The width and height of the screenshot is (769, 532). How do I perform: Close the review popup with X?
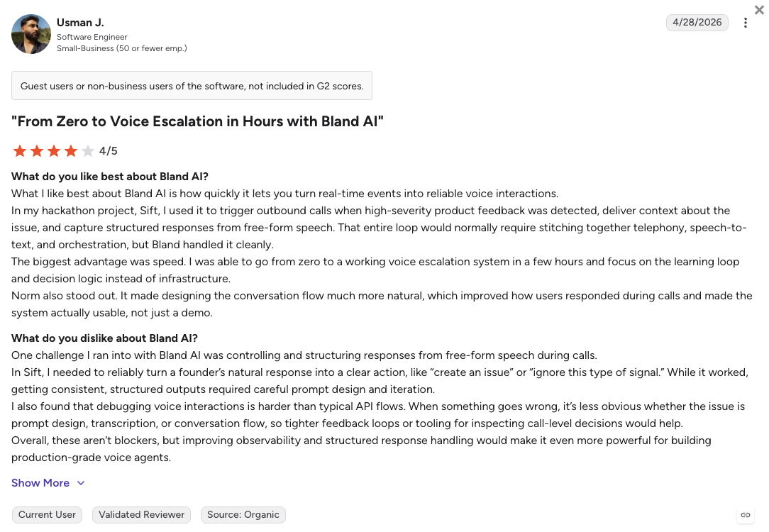click(759, 9)
